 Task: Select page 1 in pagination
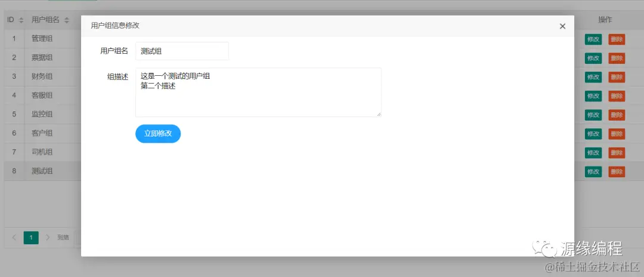(31, 237)
